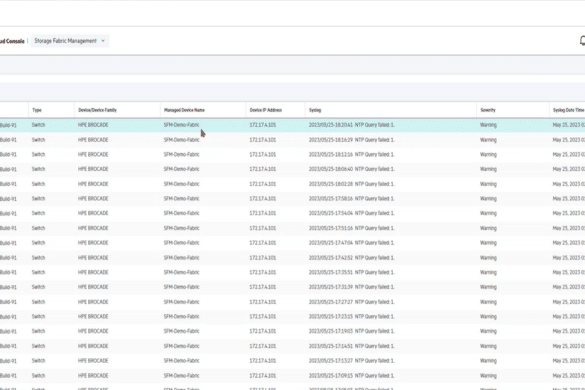This screenshot has width=585, height=390.
Task: Expand the Storage Fabric Management dropdown arrow
Action: (103, 41)
